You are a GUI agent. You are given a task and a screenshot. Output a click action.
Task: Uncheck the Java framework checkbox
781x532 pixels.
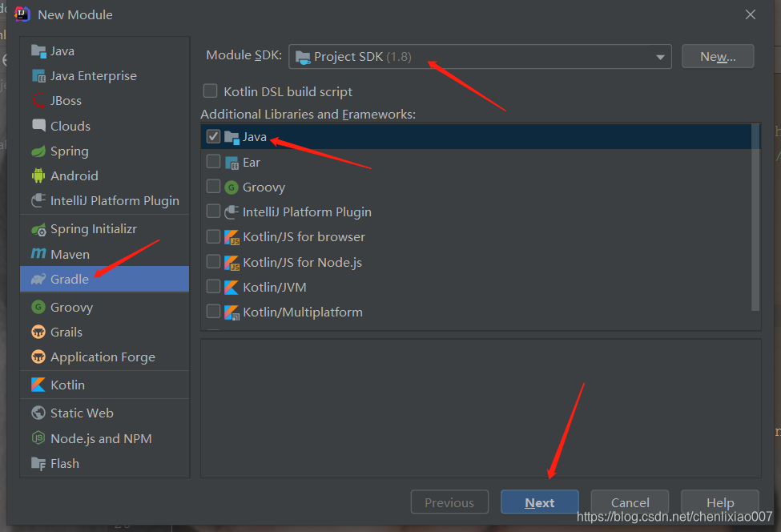click(213, 136)
